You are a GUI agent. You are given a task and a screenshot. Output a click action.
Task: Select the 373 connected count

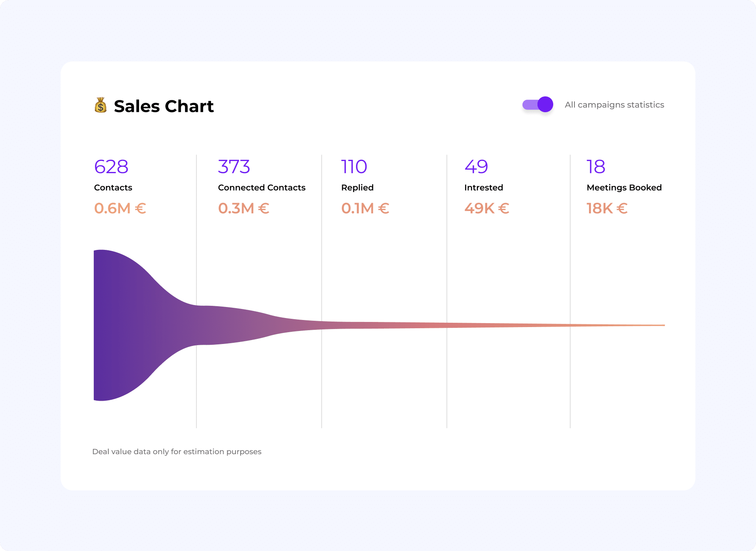234,167
